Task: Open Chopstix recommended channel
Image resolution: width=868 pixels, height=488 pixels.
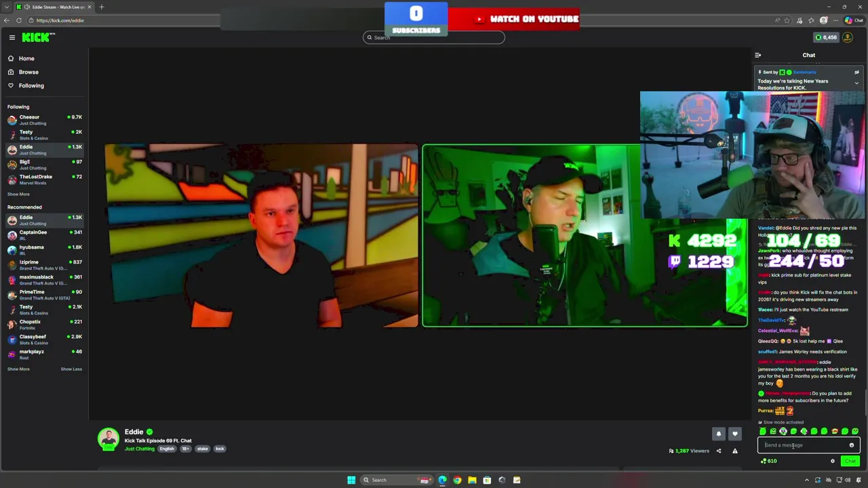Action: click(44, 325)
